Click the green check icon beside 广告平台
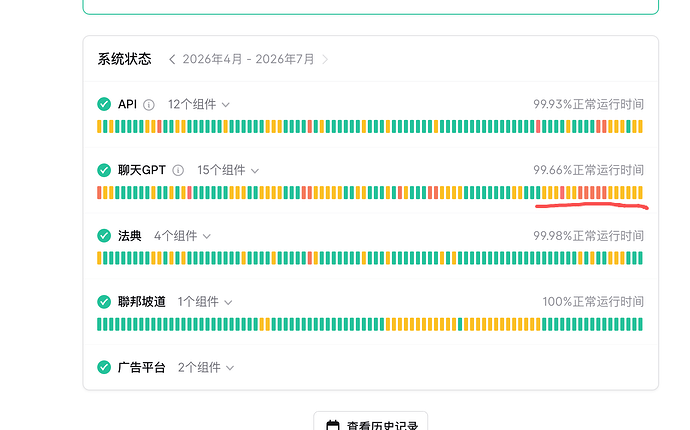The width and height of the screenshot is (690, 430). point(104,367)
